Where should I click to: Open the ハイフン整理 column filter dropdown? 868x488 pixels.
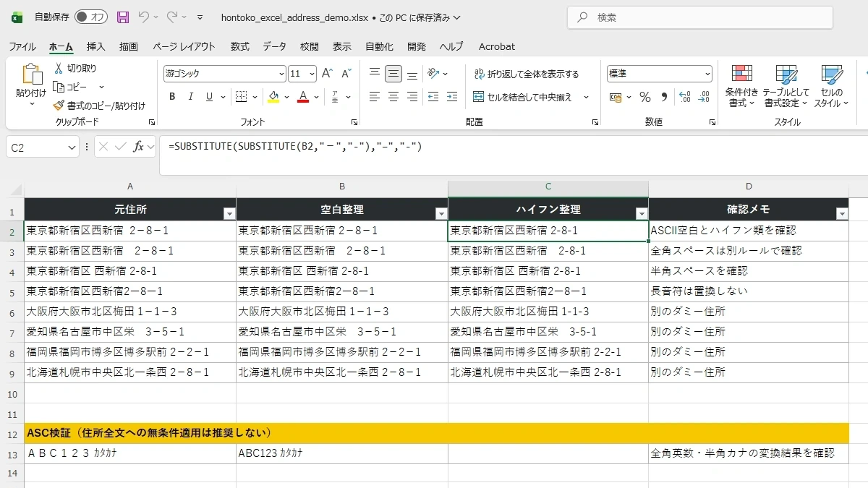tap(641, 213)
